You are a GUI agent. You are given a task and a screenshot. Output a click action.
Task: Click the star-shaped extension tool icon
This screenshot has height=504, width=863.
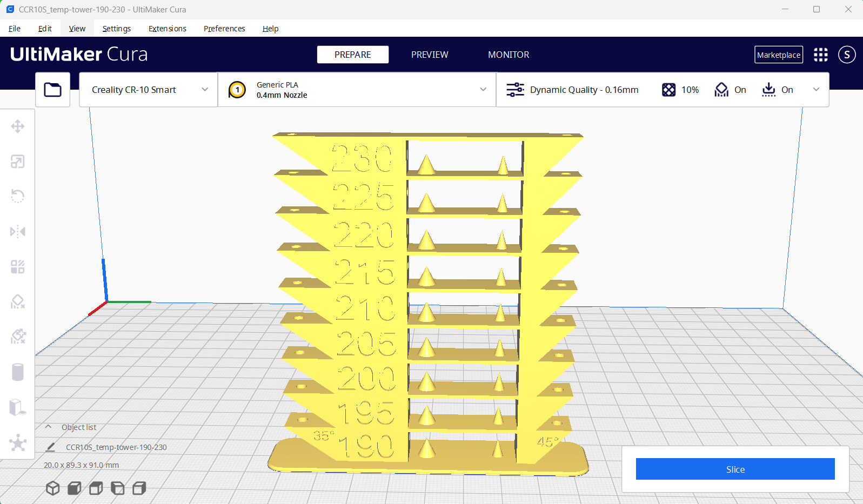coord(17,442)
